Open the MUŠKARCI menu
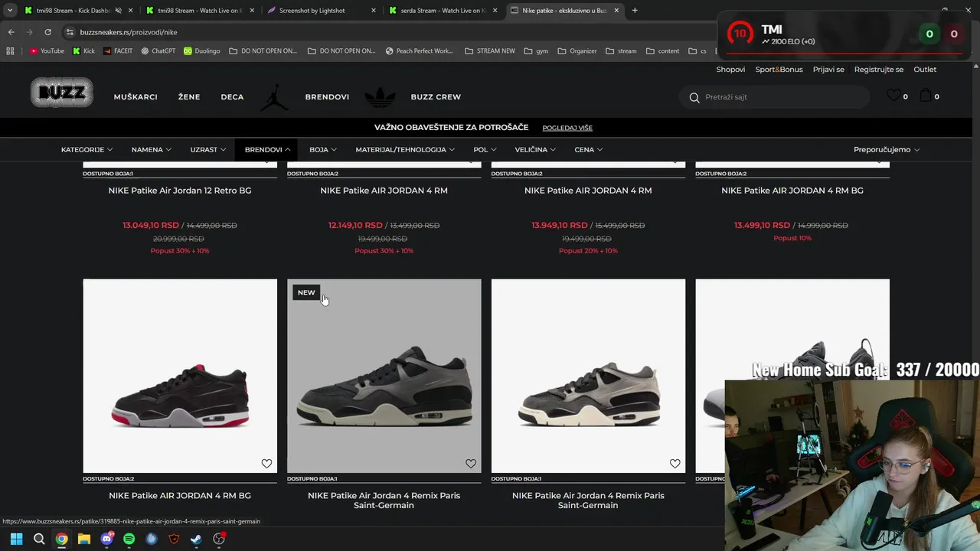This screenshot has height=551, width=980. point(136,97)
